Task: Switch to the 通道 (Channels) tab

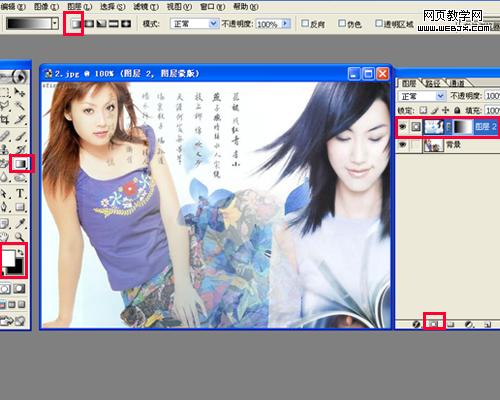Action: coord(457,83)
